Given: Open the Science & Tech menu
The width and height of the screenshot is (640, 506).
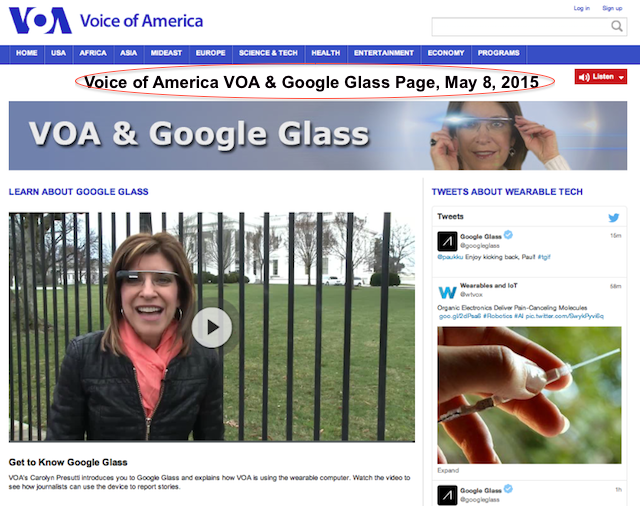Looking at the screenshot, I should tap(268, 53).
